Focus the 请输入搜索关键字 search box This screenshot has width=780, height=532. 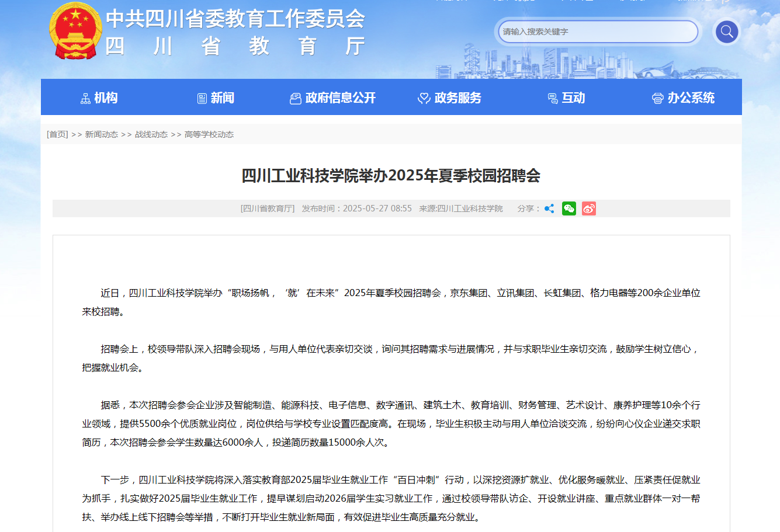(x=596, y=32)
